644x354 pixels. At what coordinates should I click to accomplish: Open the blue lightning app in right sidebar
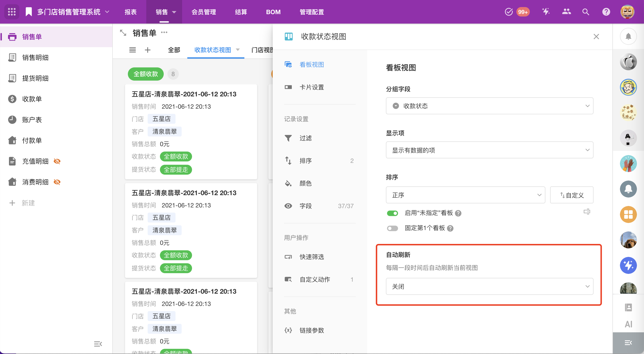[628, 265]
